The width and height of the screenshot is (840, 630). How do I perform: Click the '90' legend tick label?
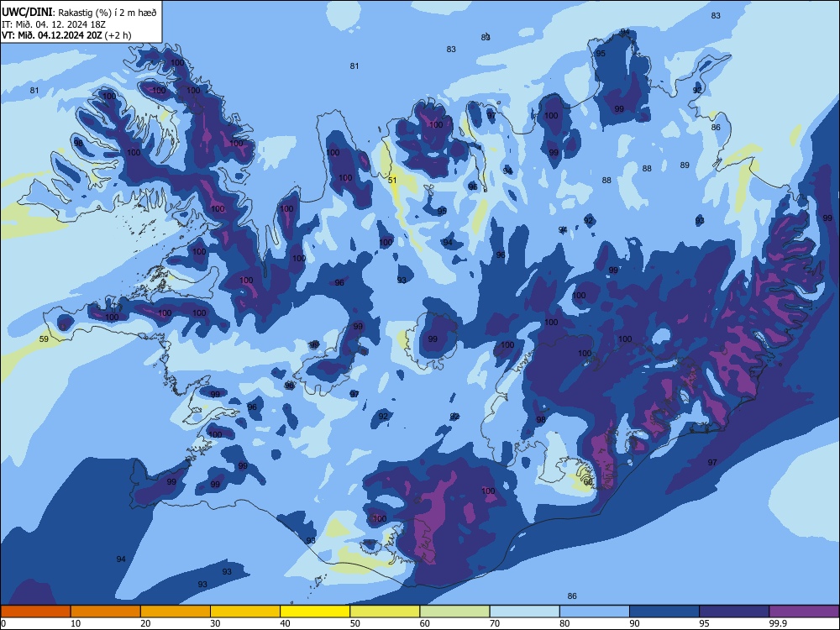tap(634, 623)
